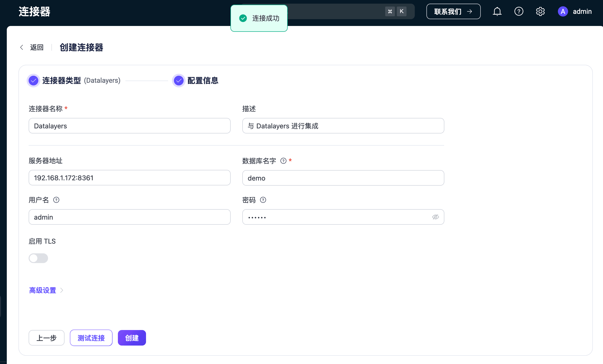Click the 联系我们 button
603x364 pixels.
453,11
